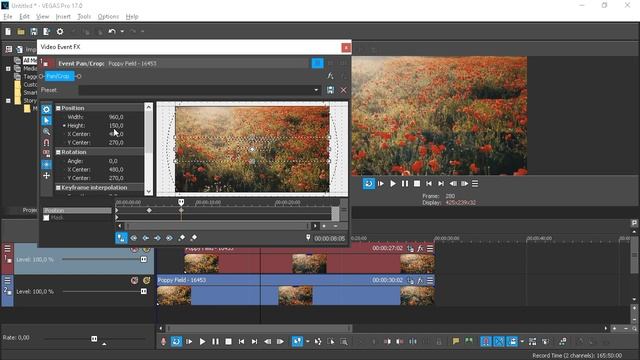Click the Width value 960,0
The width and height of the screenshot is (640, 360).
[x=116, y=117]
